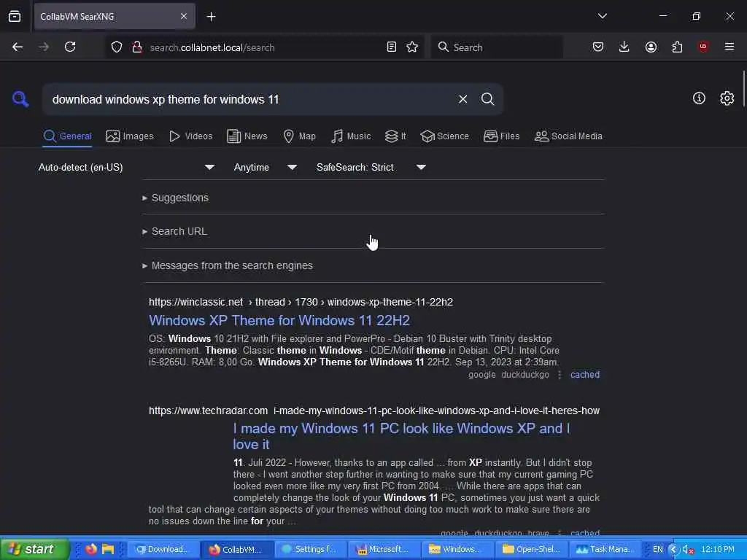Switch to the News category tab
This screenshot has width=747, height=560.
pyautogui.click(x=247, y=136)
